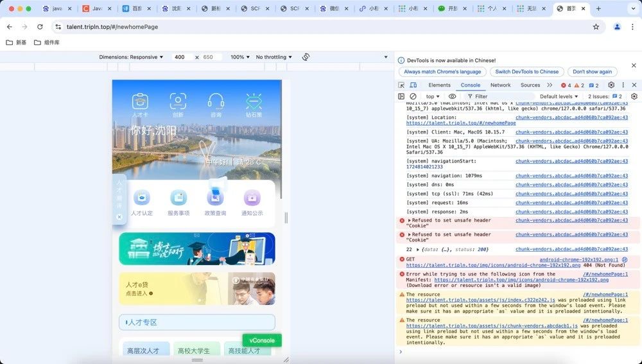Click Don't show again button
This screenshot has height=364, width=642.
tap(592, 72)
